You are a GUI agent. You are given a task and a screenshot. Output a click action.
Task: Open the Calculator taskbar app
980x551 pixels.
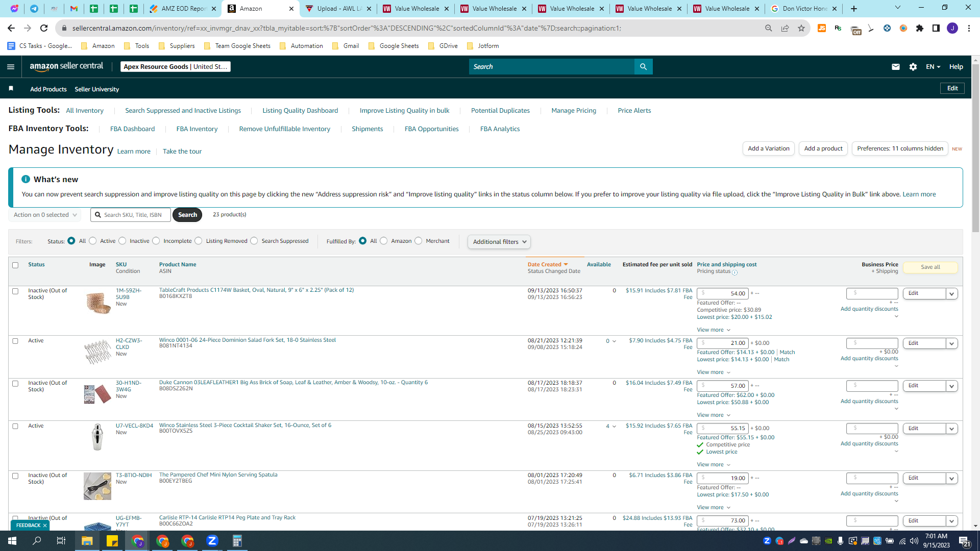click(237, 541)
